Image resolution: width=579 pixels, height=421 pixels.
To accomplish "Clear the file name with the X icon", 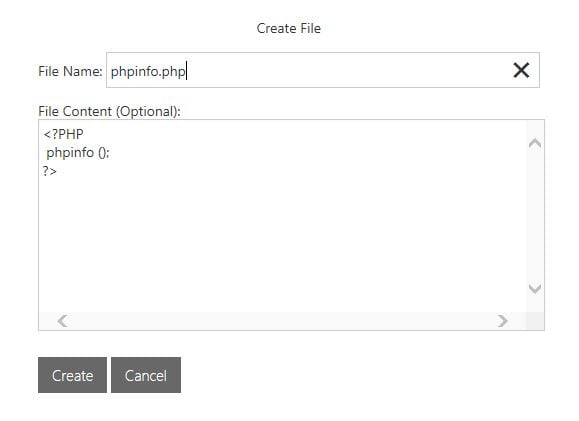I will pyautogui.click(x=521, y=70).
